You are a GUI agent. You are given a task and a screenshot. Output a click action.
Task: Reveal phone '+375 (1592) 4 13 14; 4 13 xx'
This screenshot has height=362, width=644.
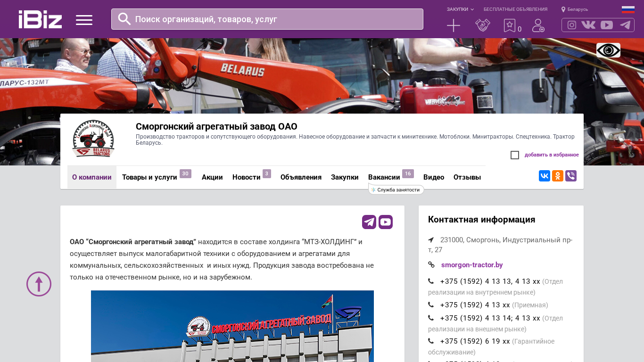490,318
